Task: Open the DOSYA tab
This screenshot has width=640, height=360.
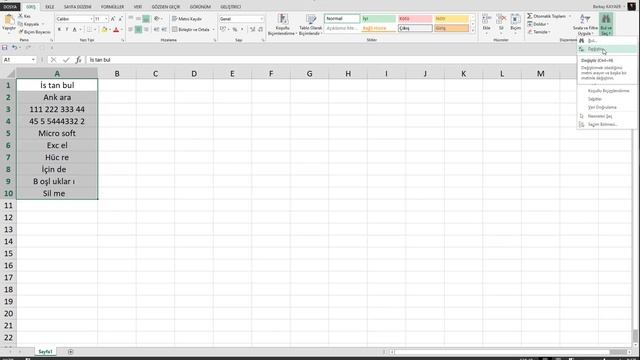Action: (10, 7)
